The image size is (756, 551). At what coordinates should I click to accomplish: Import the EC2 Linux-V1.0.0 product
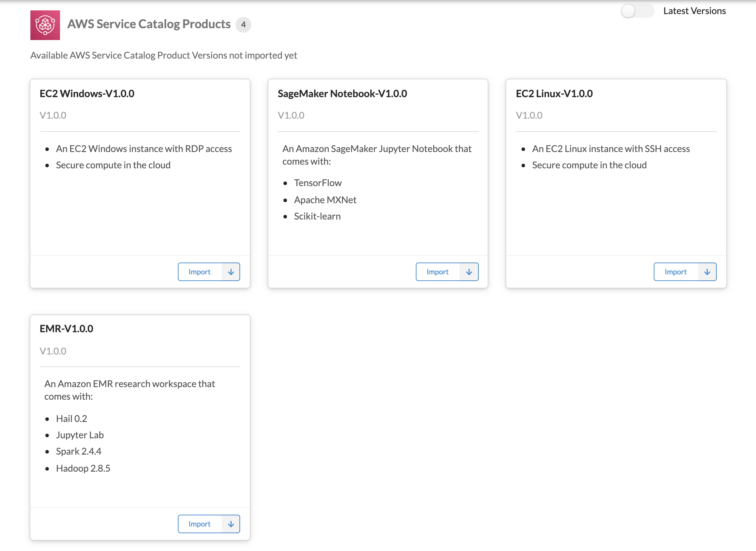pos(676,272)
